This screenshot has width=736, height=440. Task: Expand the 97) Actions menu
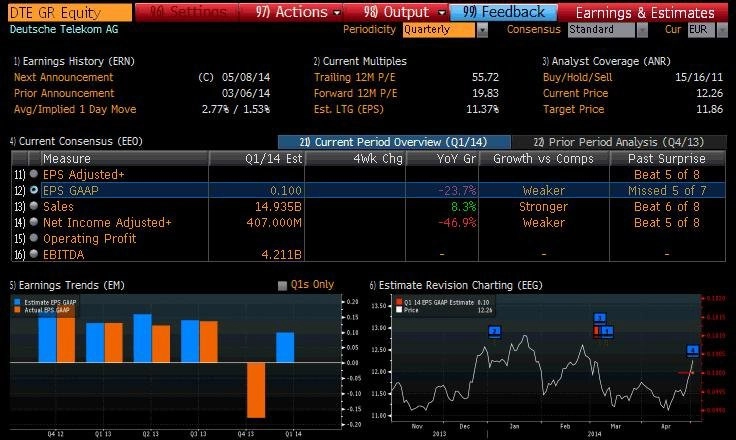(x=291, y=12)
